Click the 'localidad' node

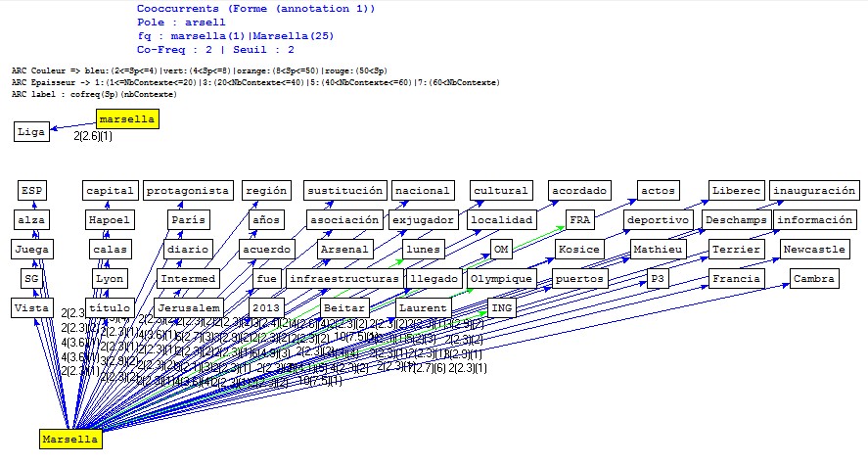pyautogui.click(x=501, y=219)
